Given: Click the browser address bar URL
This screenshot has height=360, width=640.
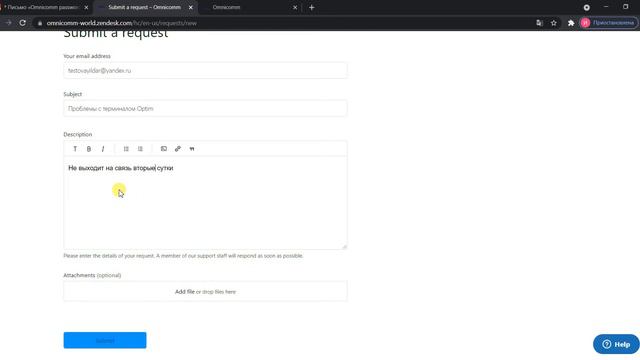Looking at the screenshot, I should [x=122, y=23].
